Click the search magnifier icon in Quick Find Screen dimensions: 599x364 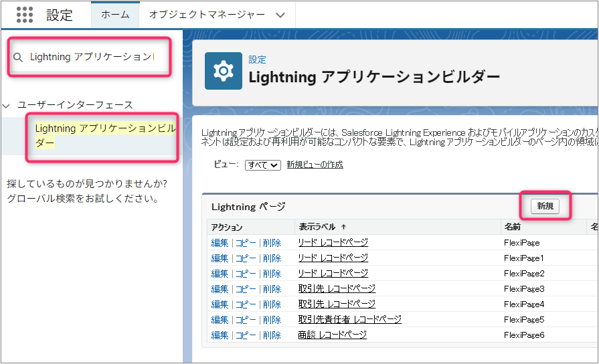18,58
